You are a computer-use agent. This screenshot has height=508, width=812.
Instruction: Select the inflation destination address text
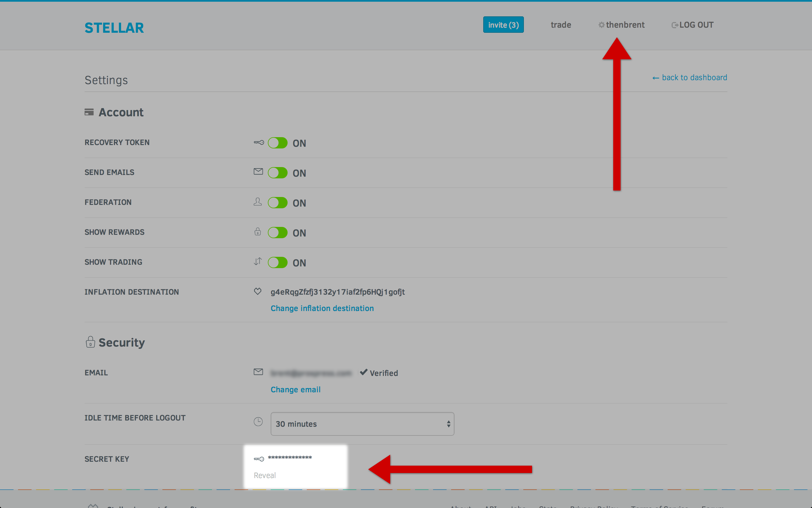tap(337, 292)
